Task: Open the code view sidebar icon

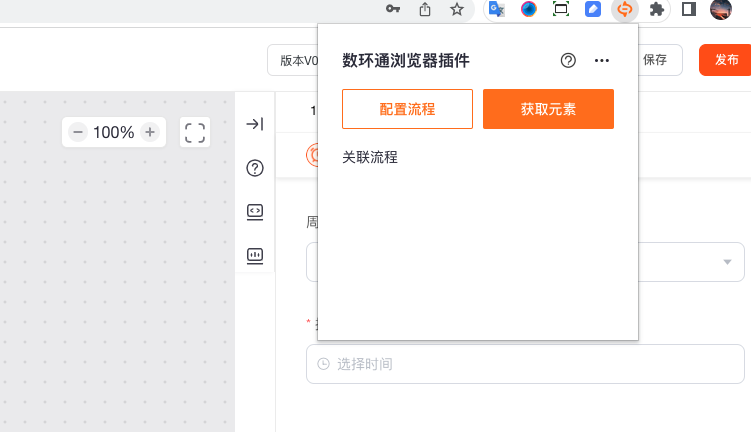Action: pos(255,212)
